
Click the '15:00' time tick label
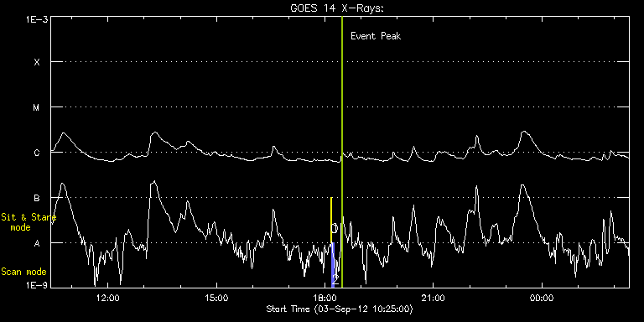point(216,298)
